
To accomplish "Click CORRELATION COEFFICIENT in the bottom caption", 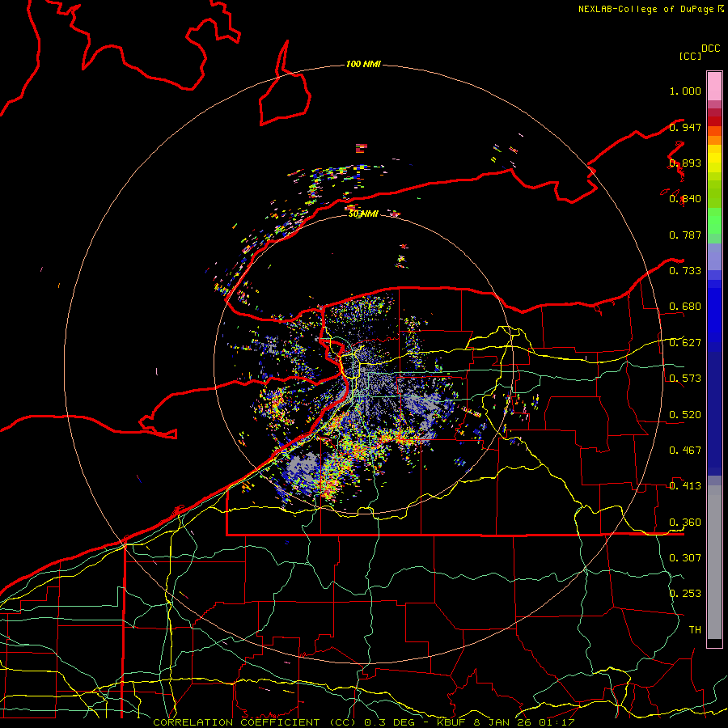I will coord(236,722).
